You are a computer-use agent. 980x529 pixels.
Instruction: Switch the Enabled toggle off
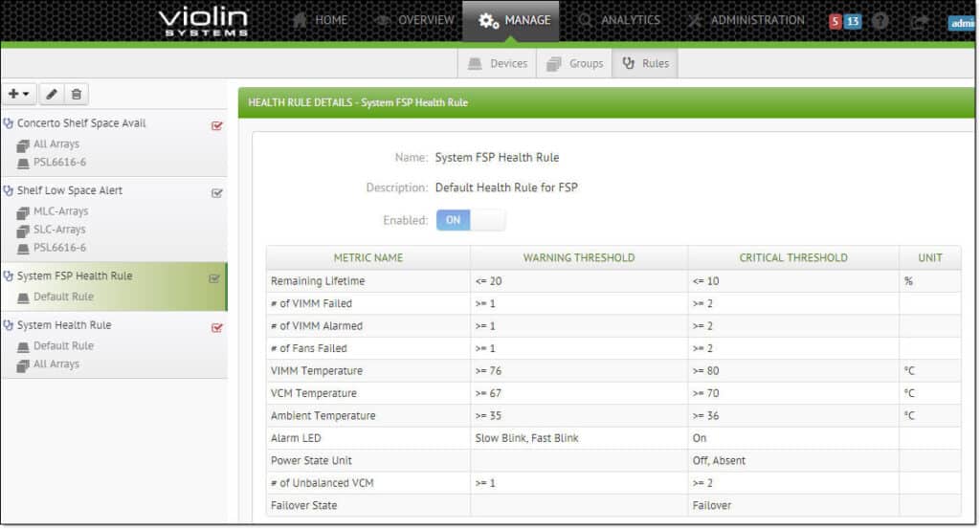[471, 220]
